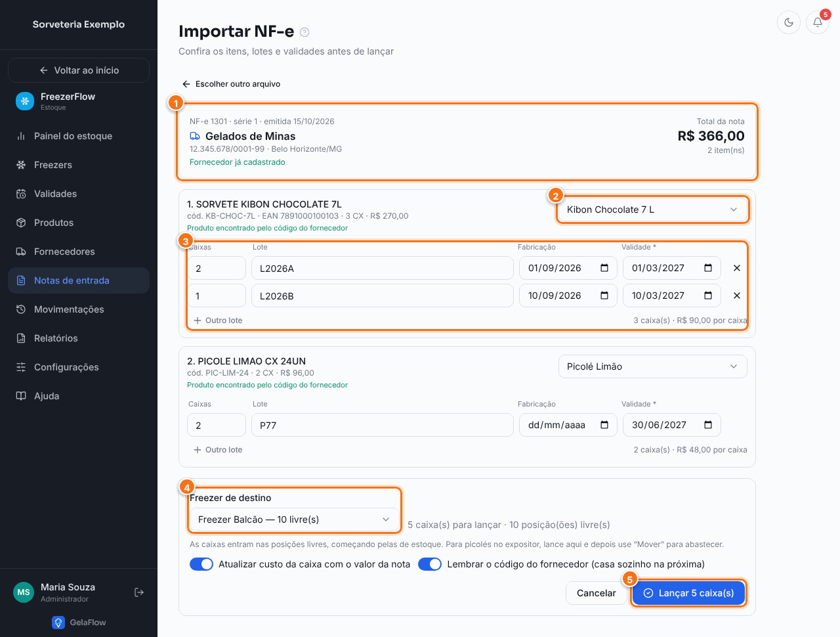Image resolution: width=840 pixels, height=637 pixels.
Task: Click the GelaFlow logo icon
Action: [x=58, y=623]
